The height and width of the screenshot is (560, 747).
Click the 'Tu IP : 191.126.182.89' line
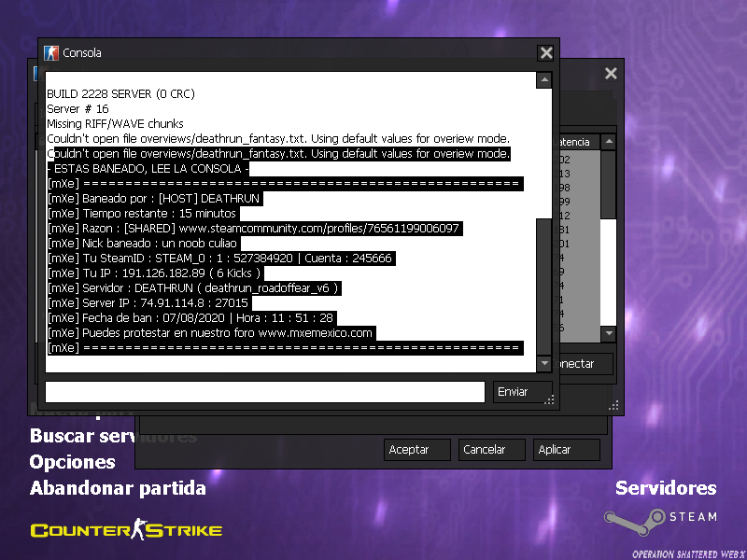click(x=154, y=273)
